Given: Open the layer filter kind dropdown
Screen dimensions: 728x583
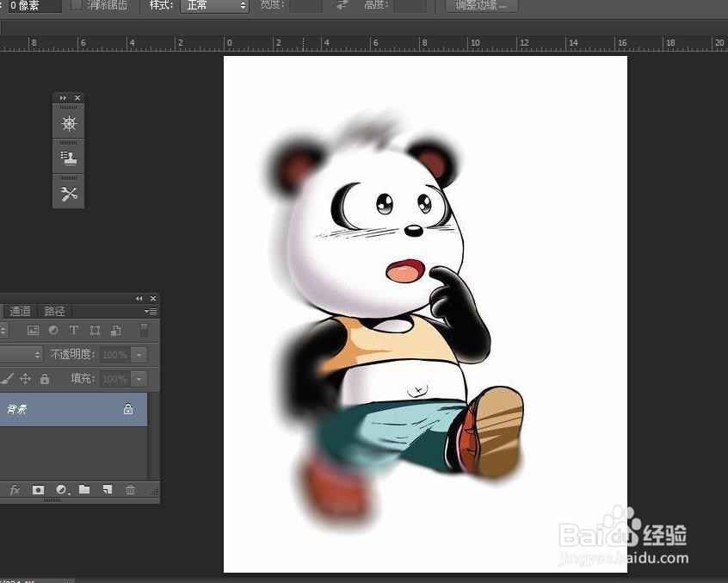Looking at the screenshot, I should point(3,331).
